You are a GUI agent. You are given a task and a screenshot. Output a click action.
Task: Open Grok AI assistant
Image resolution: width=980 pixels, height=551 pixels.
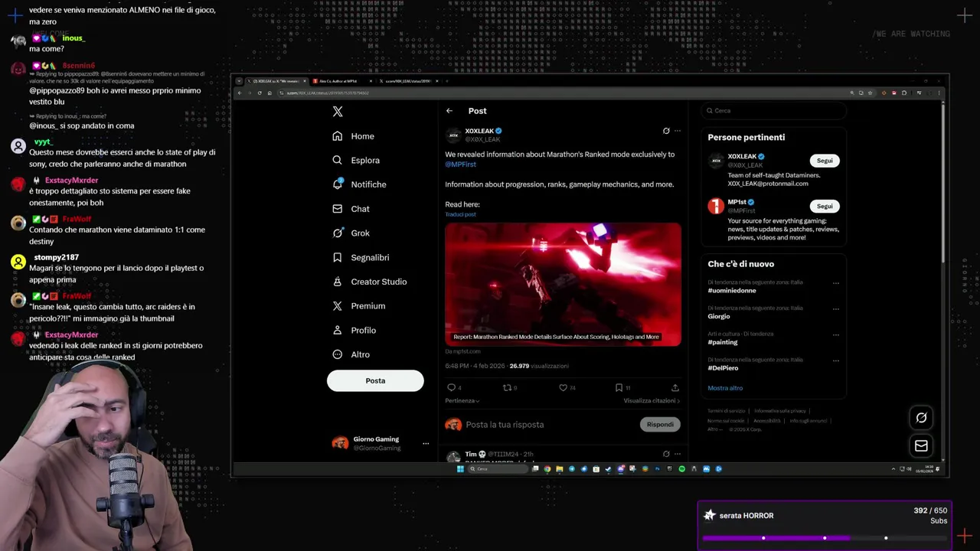[x=351, y=233]
